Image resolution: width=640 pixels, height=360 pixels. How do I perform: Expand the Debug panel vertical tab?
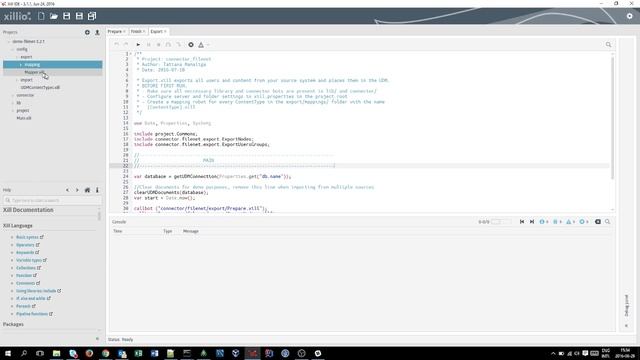coord(627,305)
